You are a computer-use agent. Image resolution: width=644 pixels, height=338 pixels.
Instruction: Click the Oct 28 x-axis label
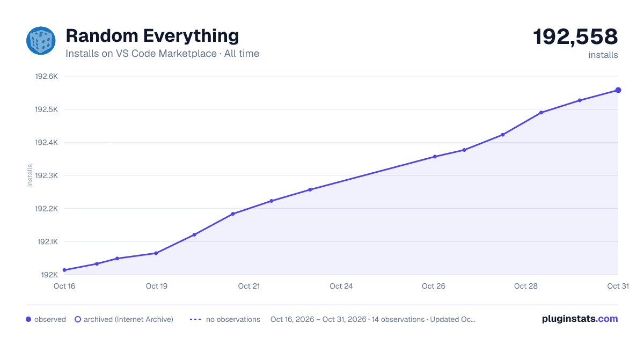click(x=526, y=286)
